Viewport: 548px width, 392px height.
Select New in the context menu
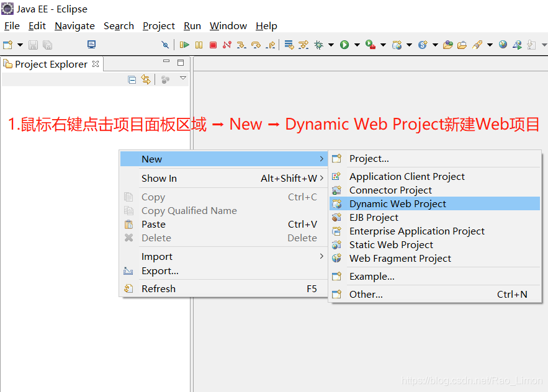(x=224, y=159)
